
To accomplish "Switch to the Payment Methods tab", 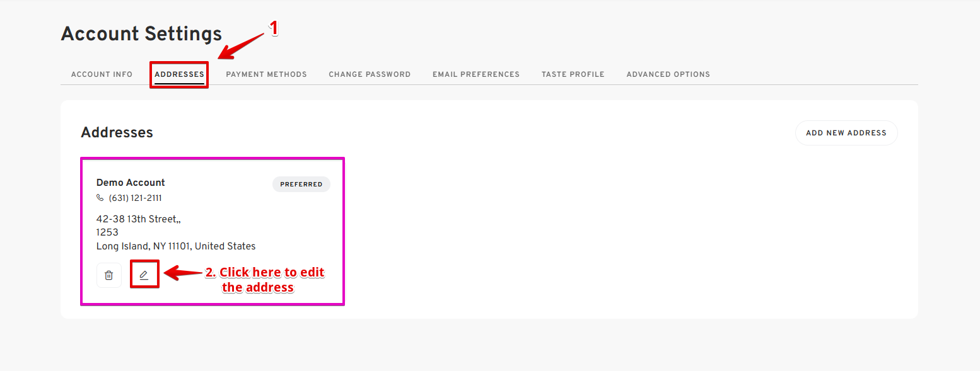I will click(x=266, y=74).
